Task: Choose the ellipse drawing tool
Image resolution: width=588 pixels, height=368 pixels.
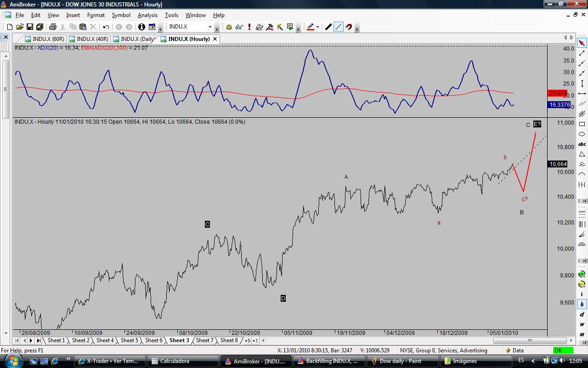Action: (582, 134)
